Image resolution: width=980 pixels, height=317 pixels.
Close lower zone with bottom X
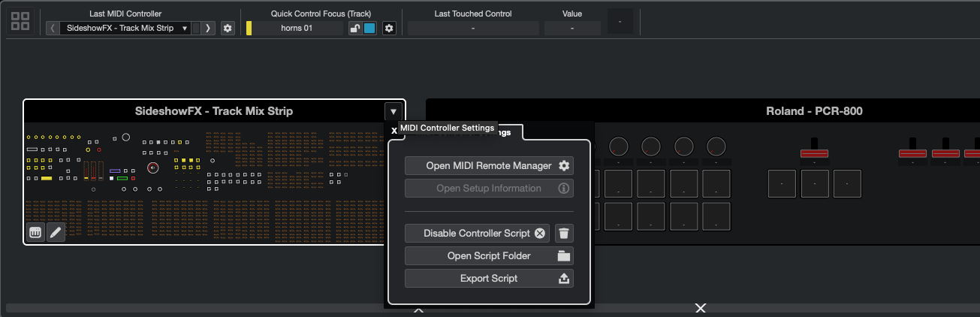click(701, 308)
